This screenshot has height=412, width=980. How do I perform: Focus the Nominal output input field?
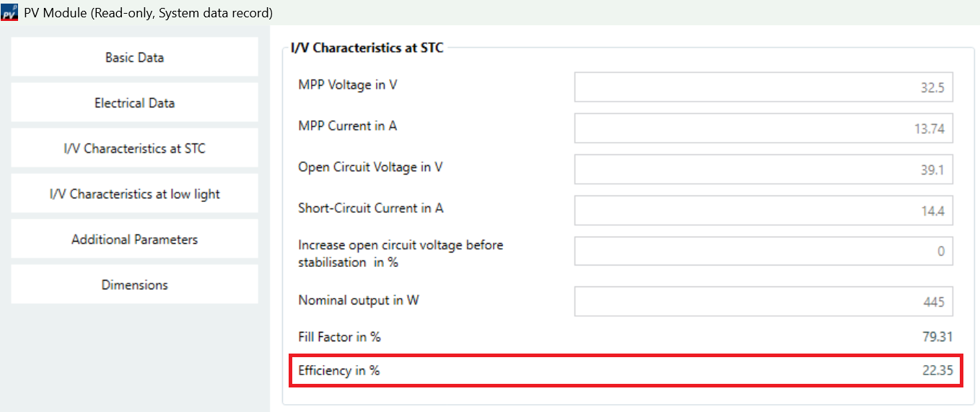pos(763,302)
